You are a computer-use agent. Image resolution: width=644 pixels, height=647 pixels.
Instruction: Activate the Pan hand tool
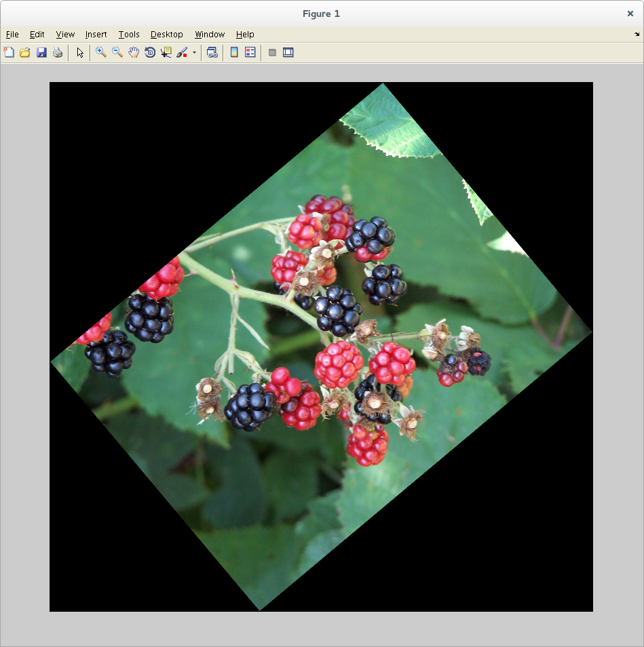134,52
